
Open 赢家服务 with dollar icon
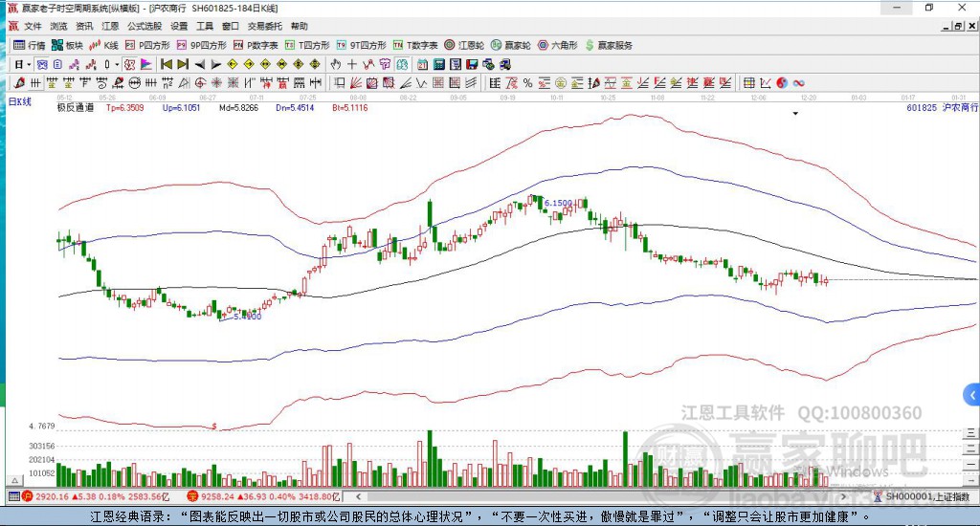609,45
